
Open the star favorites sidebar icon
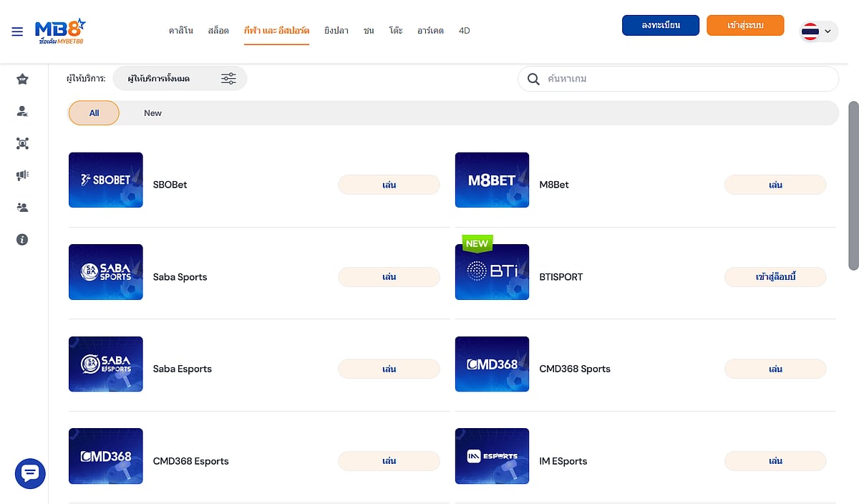(x=22, y=79)
